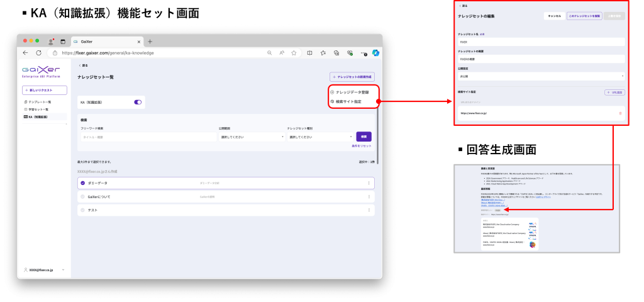Select ナレッジデータ登録 menu entry
This screenshot has width=644, height=302.
(352, 92)
